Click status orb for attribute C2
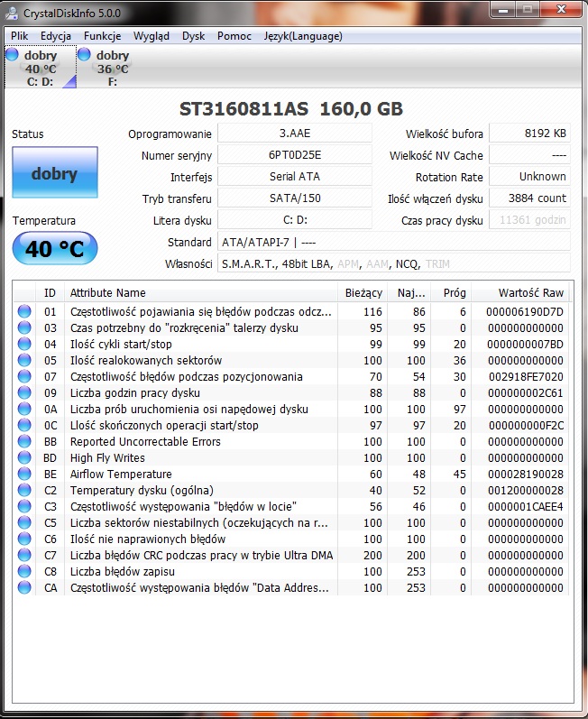The height and width of the screenshot is (719, 588). click(x=24, y=490)
